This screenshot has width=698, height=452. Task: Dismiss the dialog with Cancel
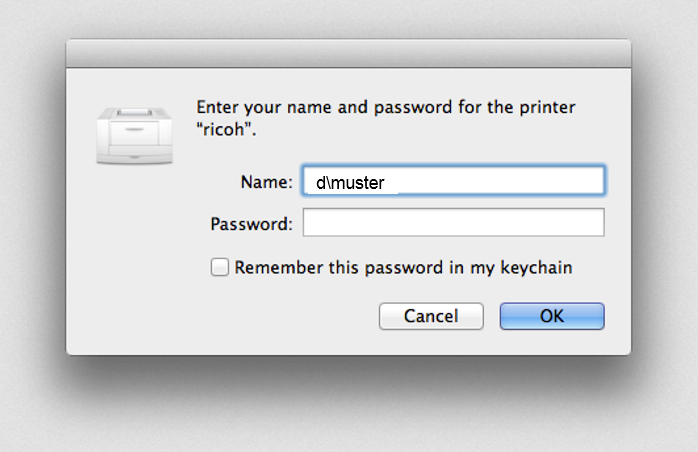(431, 316)
